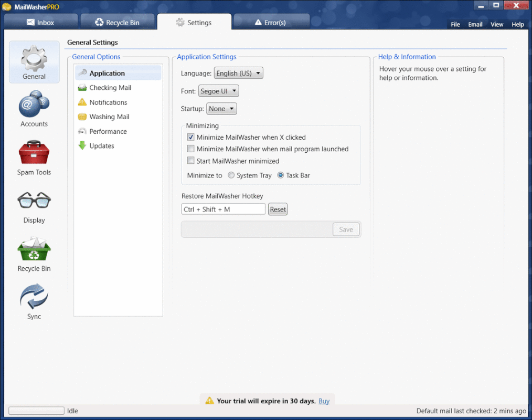The height and width of the screenshot is (420, 532).
Task: Open the Email menu
Action: coord(475,24)
